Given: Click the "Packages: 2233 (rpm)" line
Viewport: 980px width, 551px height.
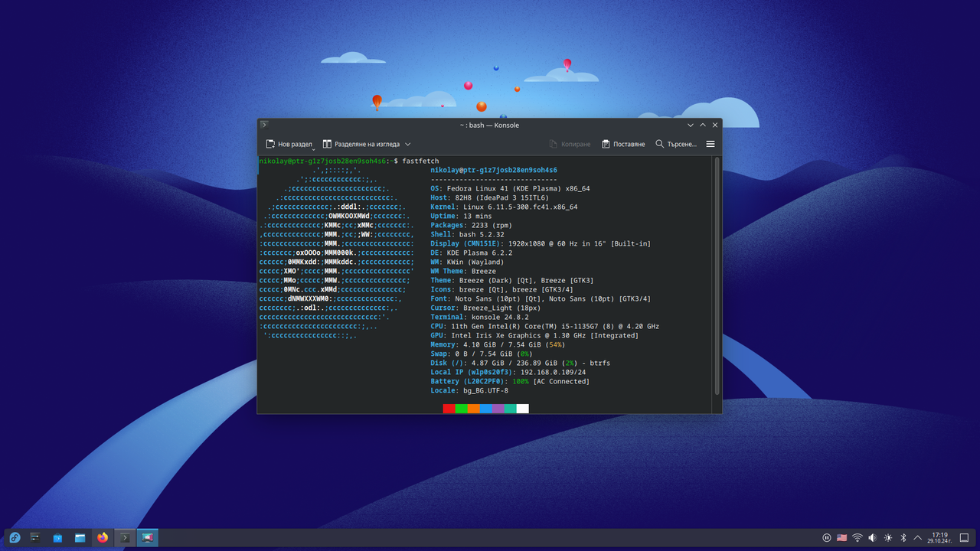Looking at the screenshot, I should tap(471, 225).
